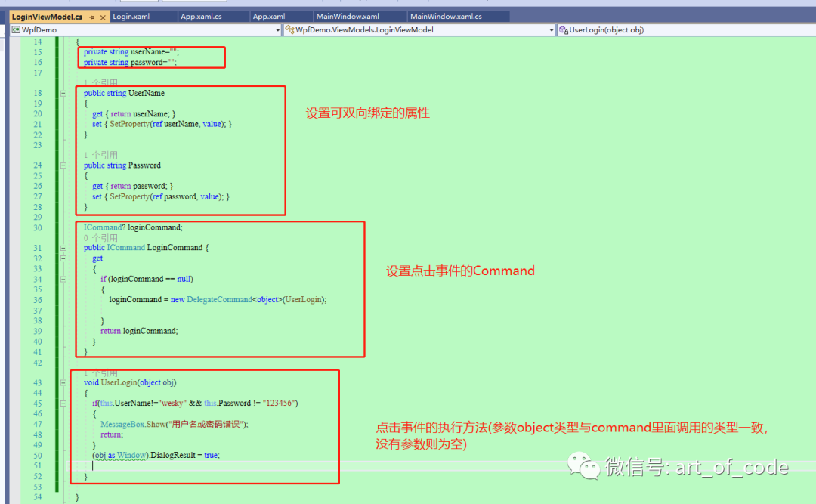Switch to the MainWindow.xaml.cs tab

coord(446,17)
